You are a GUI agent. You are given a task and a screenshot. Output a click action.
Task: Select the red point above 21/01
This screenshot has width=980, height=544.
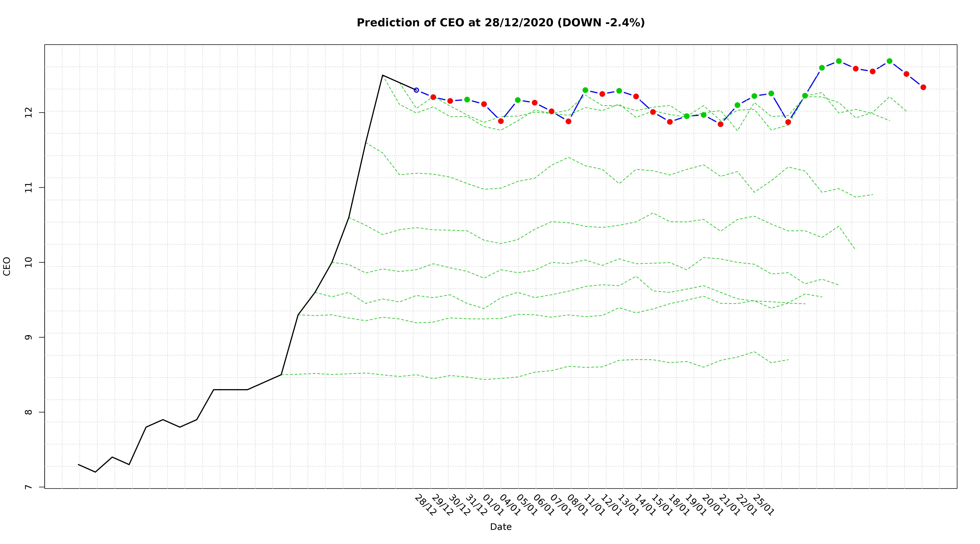pyautogui.click(x=720, y=124)
